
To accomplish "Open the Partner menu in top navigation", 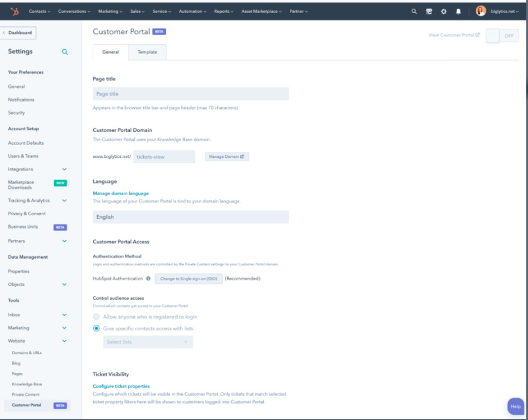I will (299, 12).
